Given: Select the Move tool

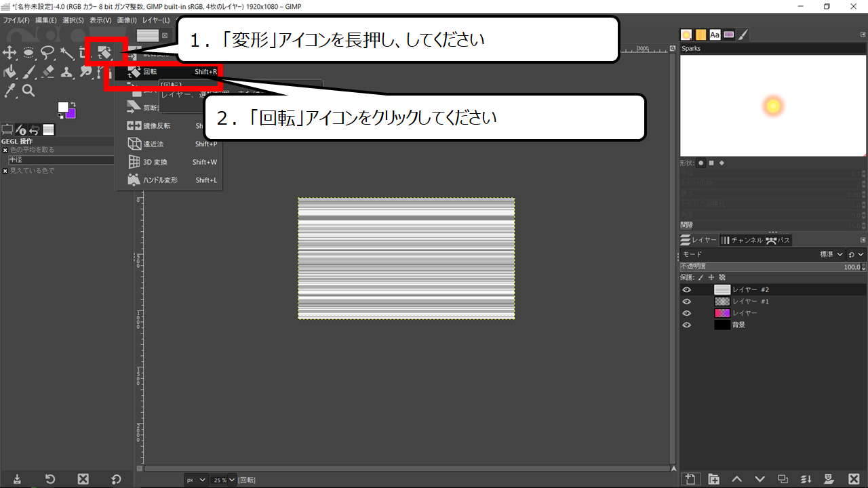Looking at the screenshot, I should (x=10, y=52).
